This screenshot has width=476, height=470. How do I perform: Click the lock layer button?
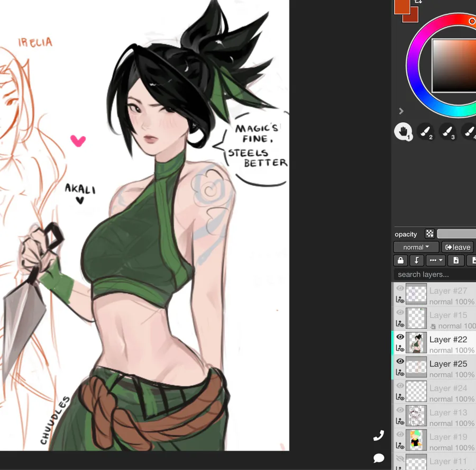pos(401,260)
